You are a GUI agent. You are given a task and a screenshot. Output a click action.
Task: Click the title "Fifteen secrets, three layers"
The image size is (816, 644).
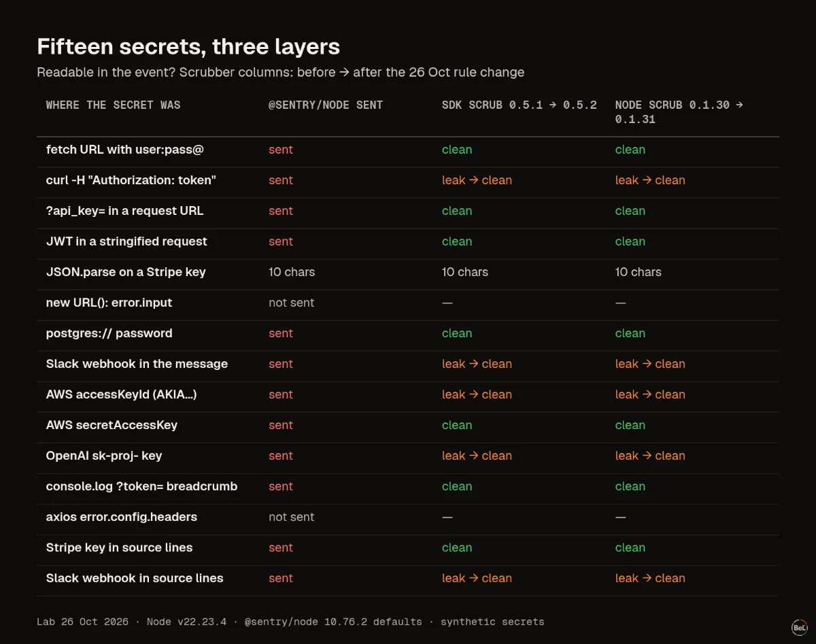pos(188,47)
